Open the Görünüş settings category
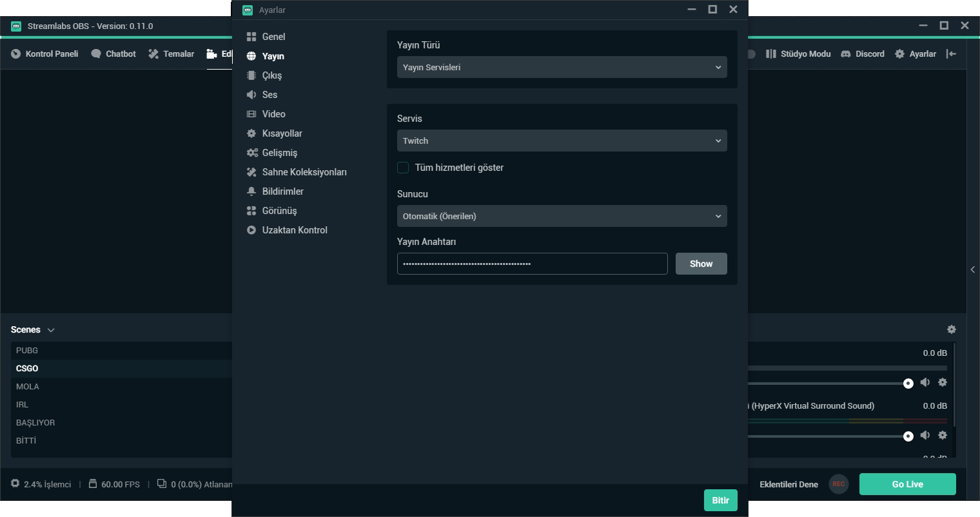 click(x=271, y=211)
